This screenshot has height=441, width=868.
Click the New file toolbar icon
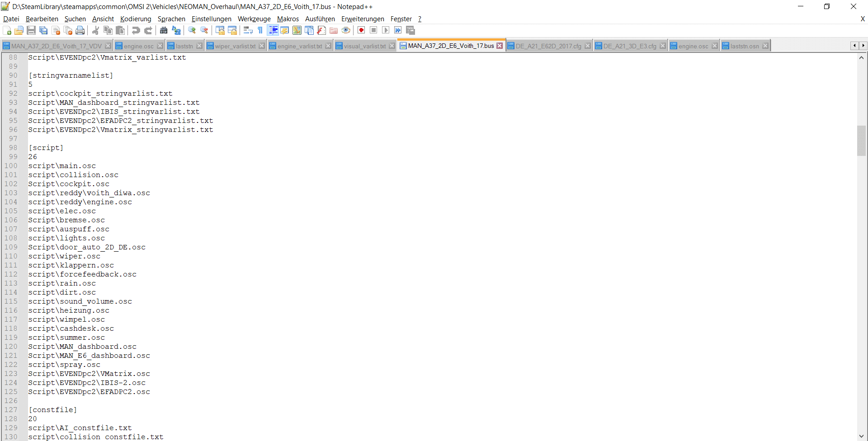tap(7, 30)
